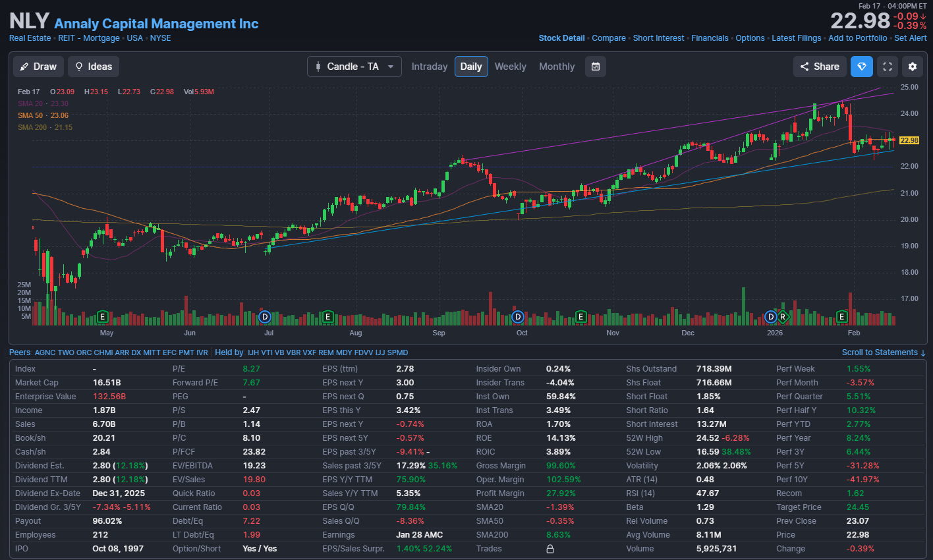
Task: Open held-by fund REM
Action: pos(326,352)
